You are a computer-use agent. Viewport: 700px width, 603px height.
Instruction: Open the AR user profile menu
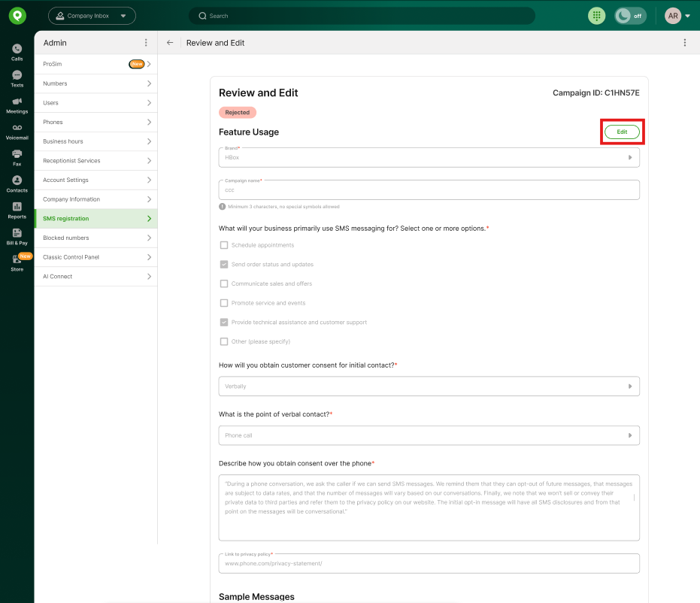tap(677, 16)
